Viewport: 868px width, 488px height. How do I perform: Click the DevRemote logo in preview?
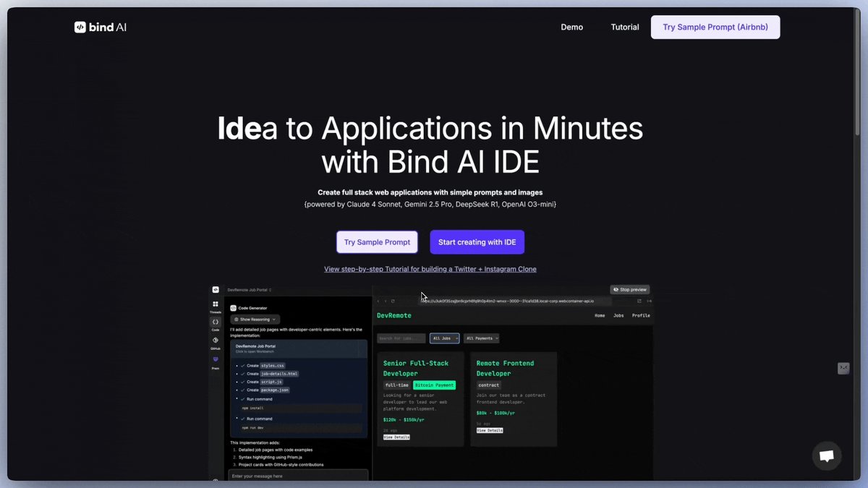tap(394, 315)
